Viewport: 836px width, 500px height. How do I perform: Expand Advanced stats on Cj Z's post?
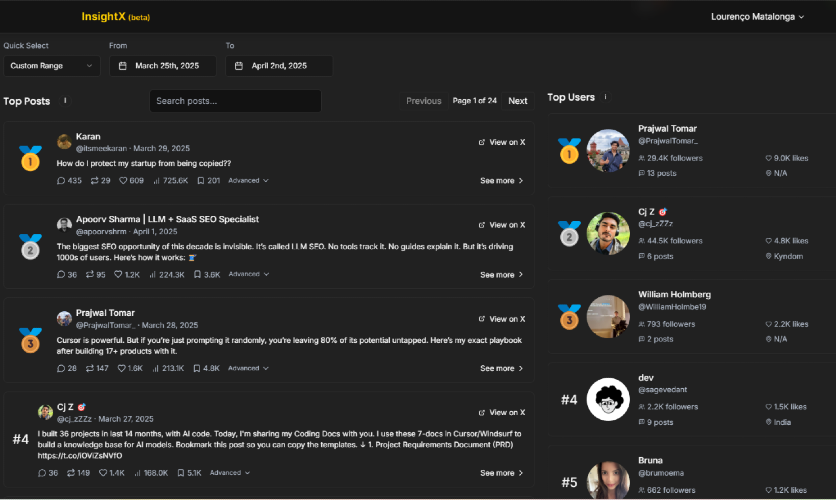coord(230,473)
